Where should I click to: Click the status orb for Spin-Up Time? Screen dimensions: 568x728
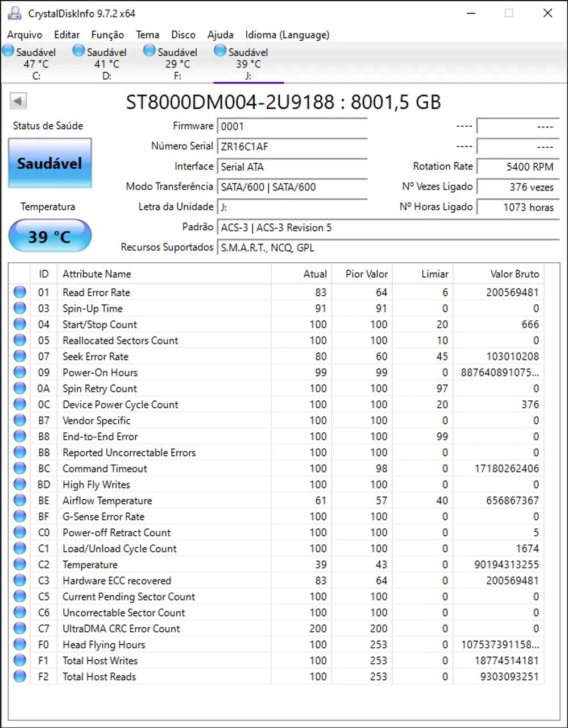click(x=20, y=308)
